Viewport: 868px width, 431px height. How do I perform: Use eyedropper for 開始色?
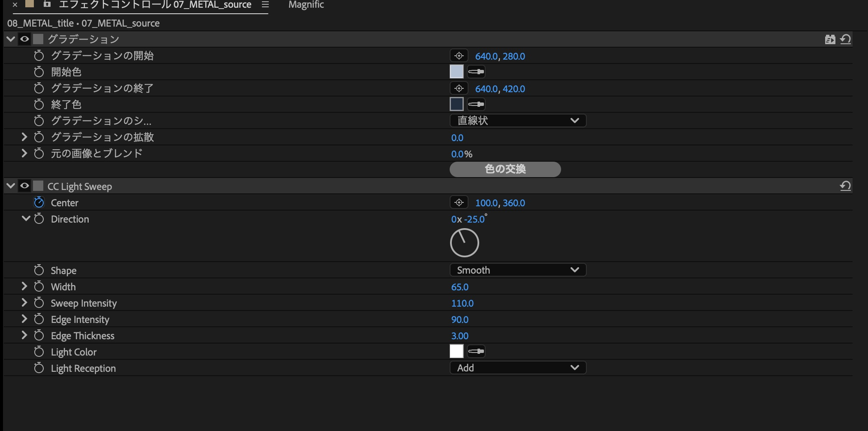click(x=476, y=72)
